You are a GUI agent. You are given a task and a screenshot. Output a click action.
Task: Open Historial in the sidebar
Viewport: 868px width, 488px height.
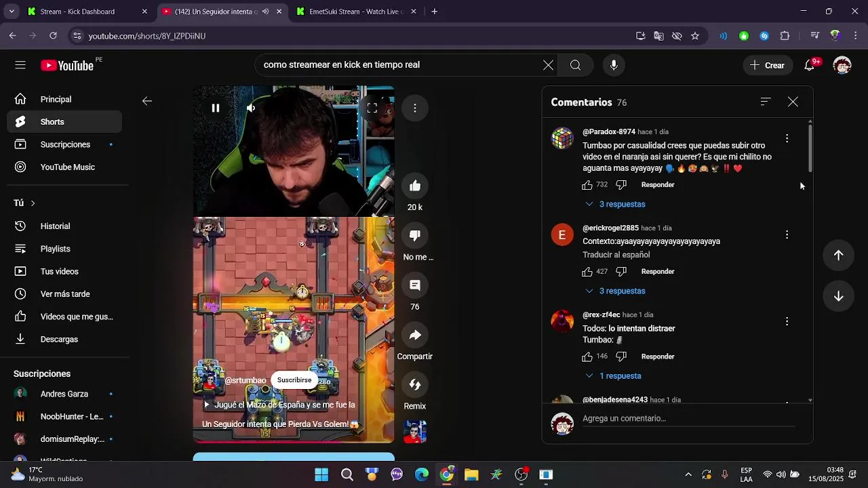pos(65,226)
